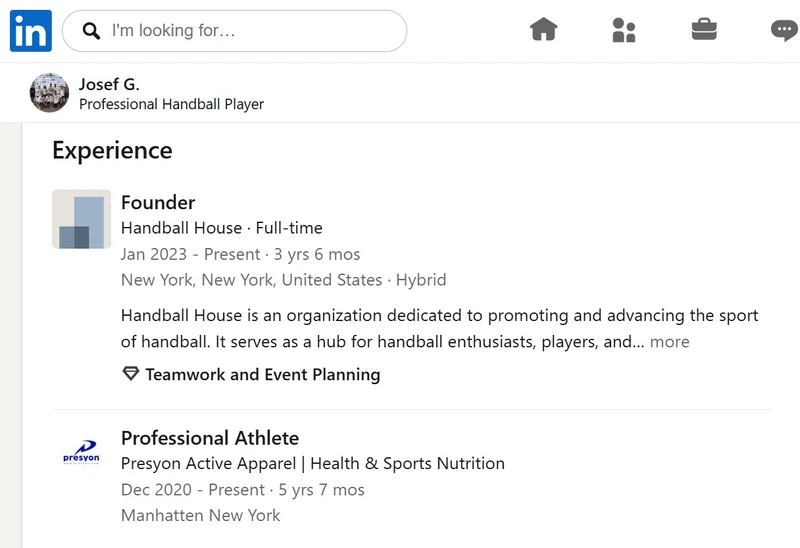Focus the "I'm looking for…" search field

click(235, 31)
